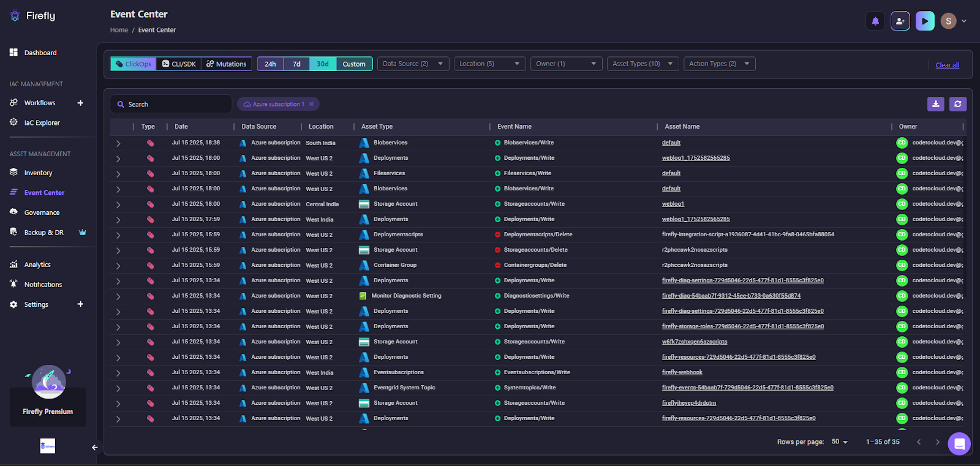Screen dimensions: 980x466
Task: Click the Azure icon in the 18:38 row
Action: 243,143
